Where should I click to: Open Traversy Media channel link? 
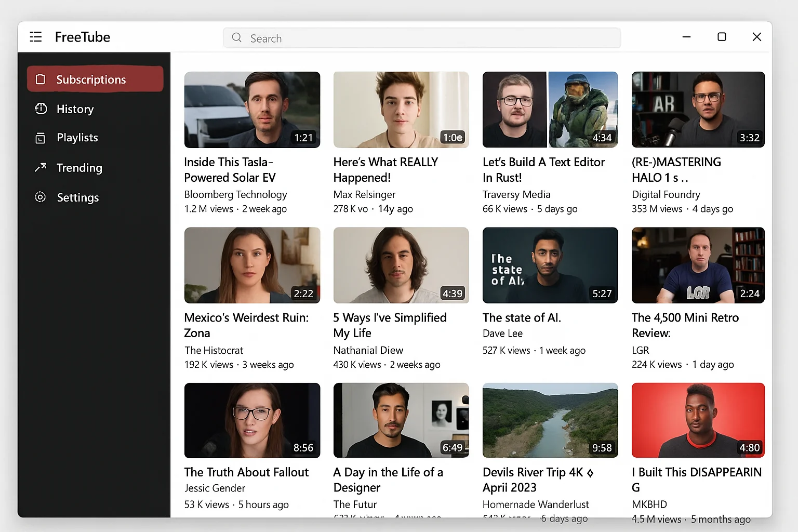pos(516,194)
